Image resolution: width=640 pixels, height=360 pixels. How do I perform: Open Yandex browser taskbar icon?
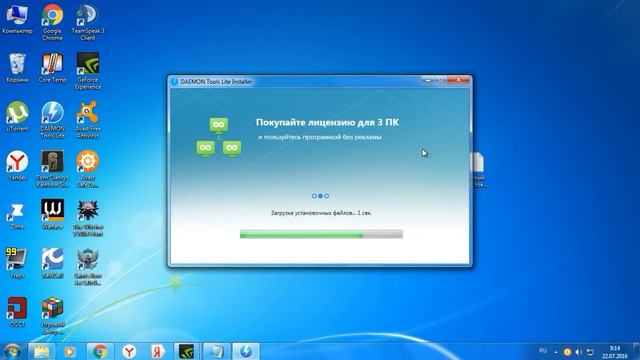129,351
